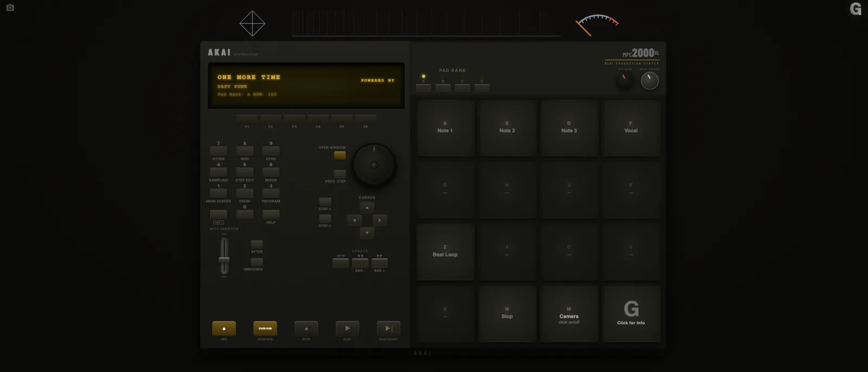Trigger the Note 2 pad (S)
The width and height of the screenshot is (868, 372).
click(x=507, y=128)
